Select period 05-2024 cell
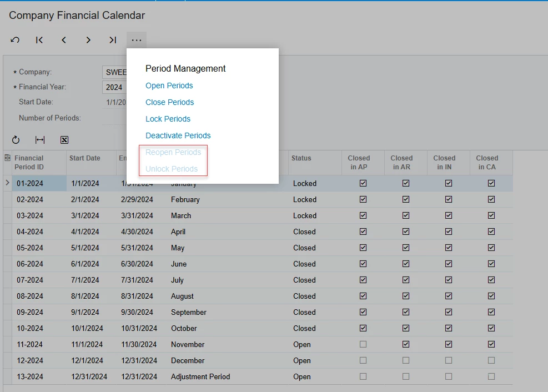 tap(39, 248)
